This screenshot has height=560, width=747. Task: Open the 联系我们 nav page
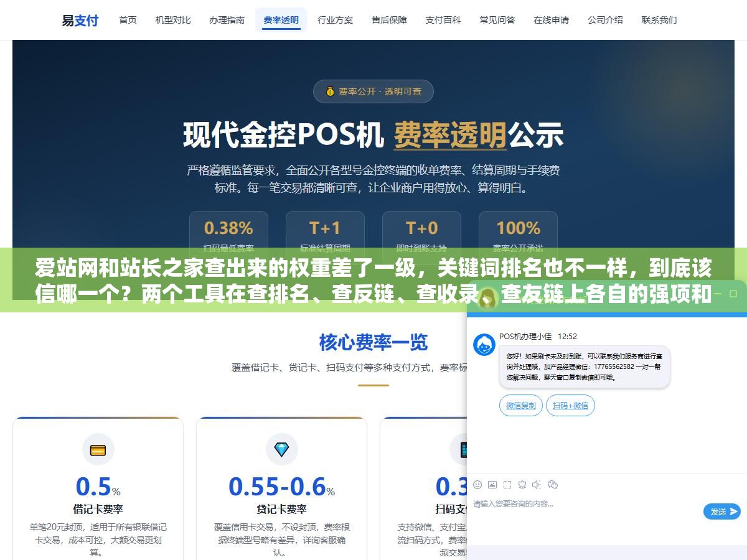coord(659,20)
